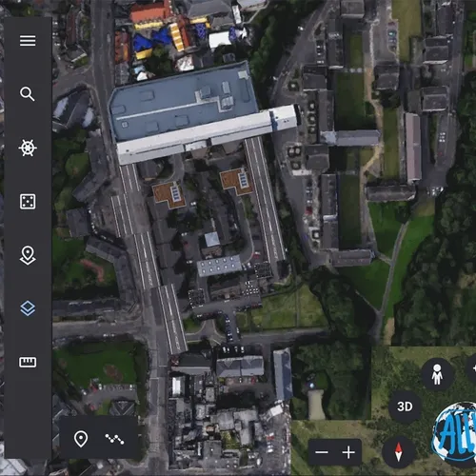Select the Measure distance ruler tool
476x476 pixels.
click(x=28, y=362)
